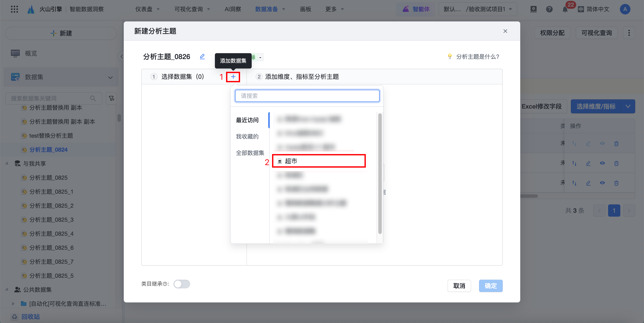
Task: Click the vertical three-dot more button
Action: [629, 33]
